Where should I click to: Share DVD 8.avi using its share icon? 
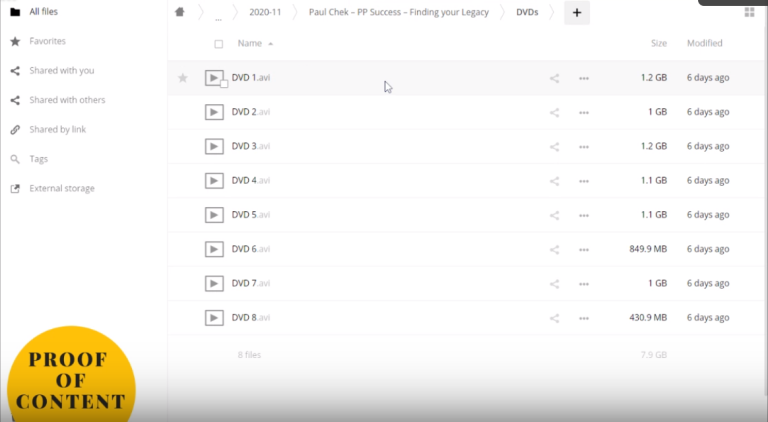tap(554, 318)
